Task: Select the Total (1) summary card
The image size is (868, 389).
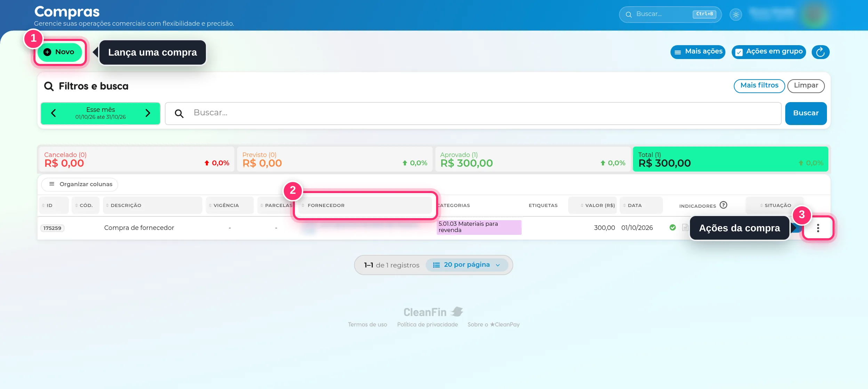Action: pyautogui.click(x=730, y=159)
